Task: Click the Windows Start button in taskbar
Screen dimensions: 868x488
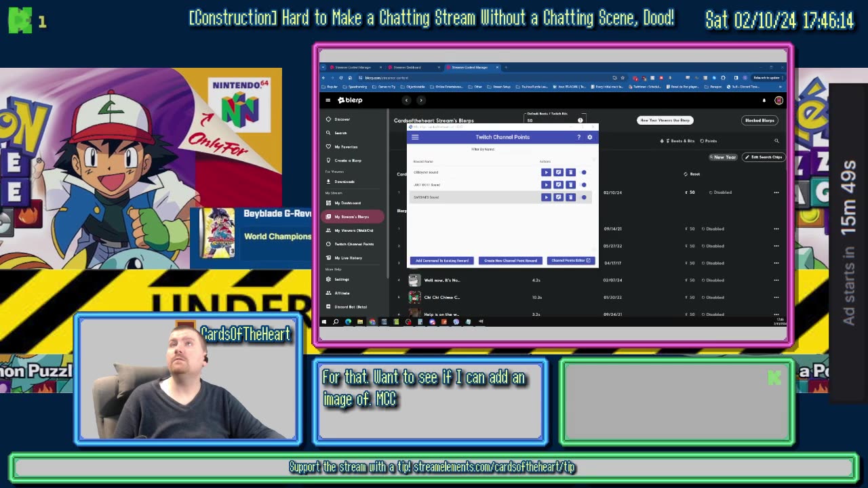Action: click(x=324, y=322)
